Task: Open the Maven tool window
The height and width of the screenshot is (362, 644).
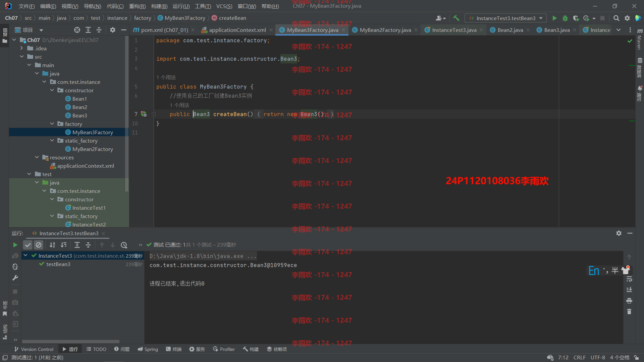Action: [x=639, y=40]
